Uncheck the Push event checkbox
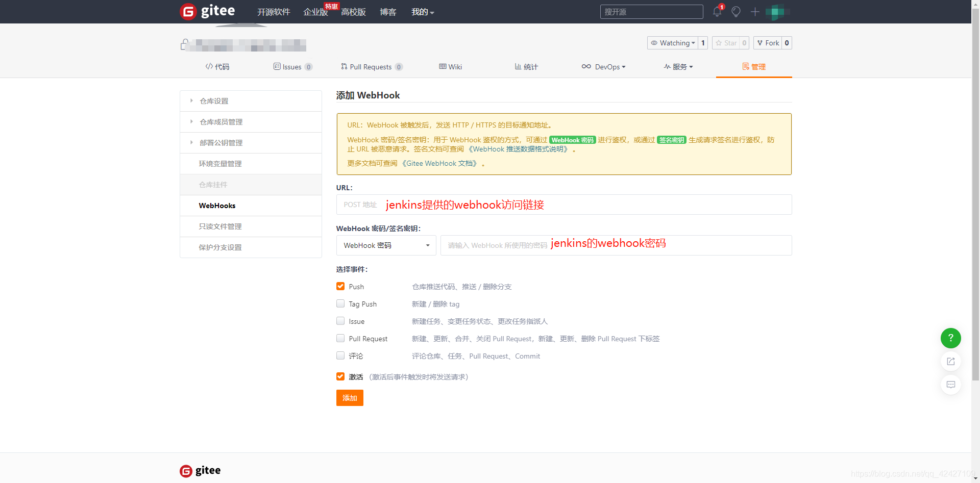The image size is (980, 483). point(340,286)
